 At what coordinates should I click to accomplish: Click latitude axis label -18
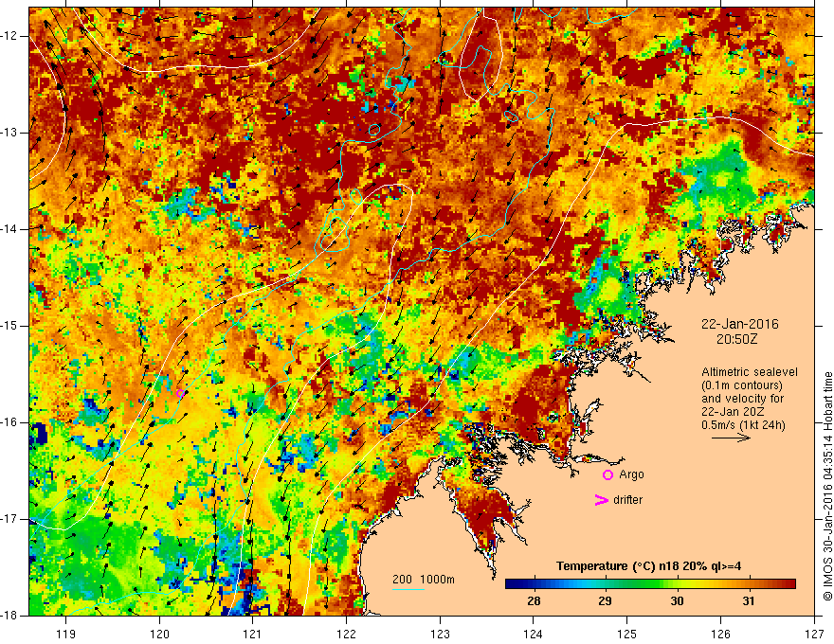pos(9,616)
